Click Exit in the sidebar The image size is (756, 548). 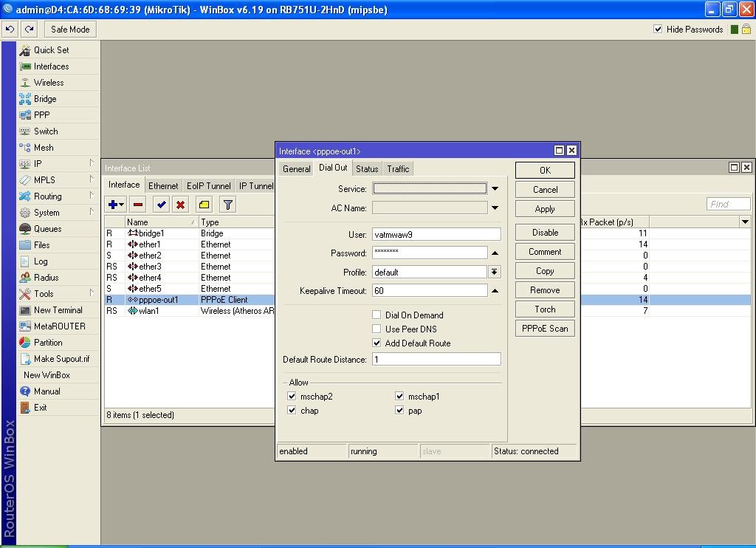[40, 408]
